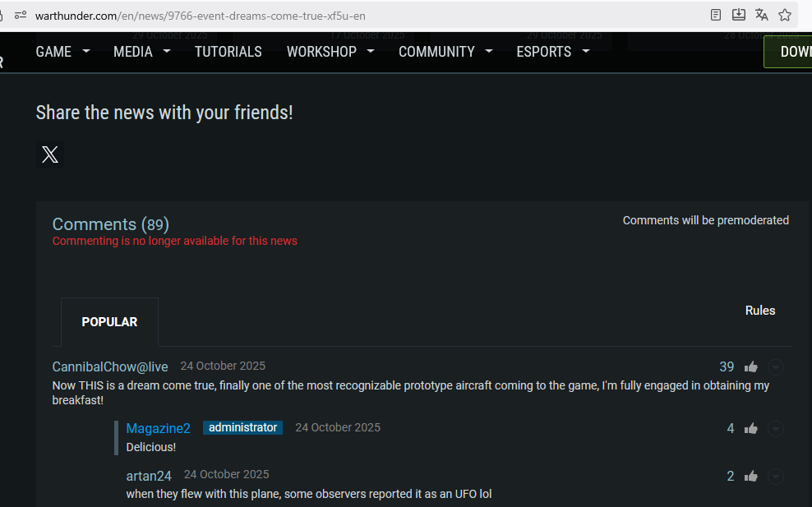Click the date next to Magazine2's reply

(338, 427)
